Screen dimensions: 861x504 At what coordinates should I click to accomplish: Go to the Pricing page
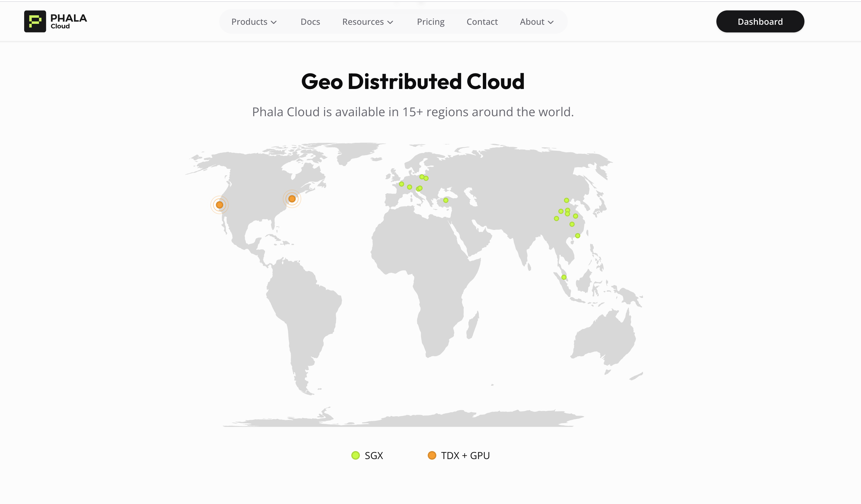tap(430, 22)
